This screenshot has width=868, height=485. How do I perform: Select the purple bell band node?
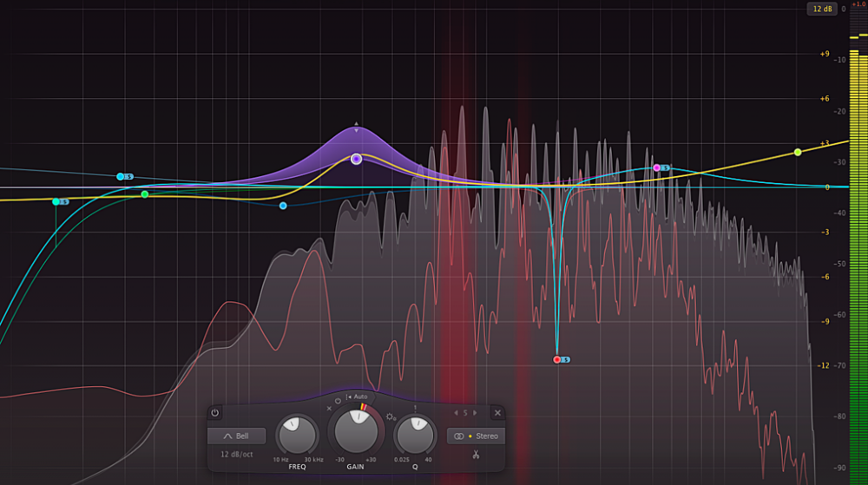356,159
